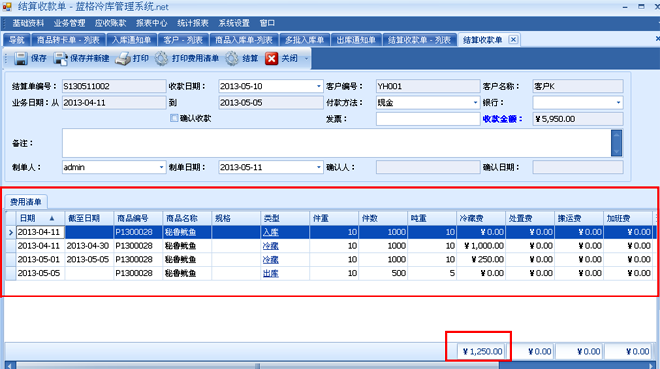This screenshot has height=369, width=660.
Task: Click the 打印费用清单 toolbar button
Action: pyautogui.click(x=186, y=58)
